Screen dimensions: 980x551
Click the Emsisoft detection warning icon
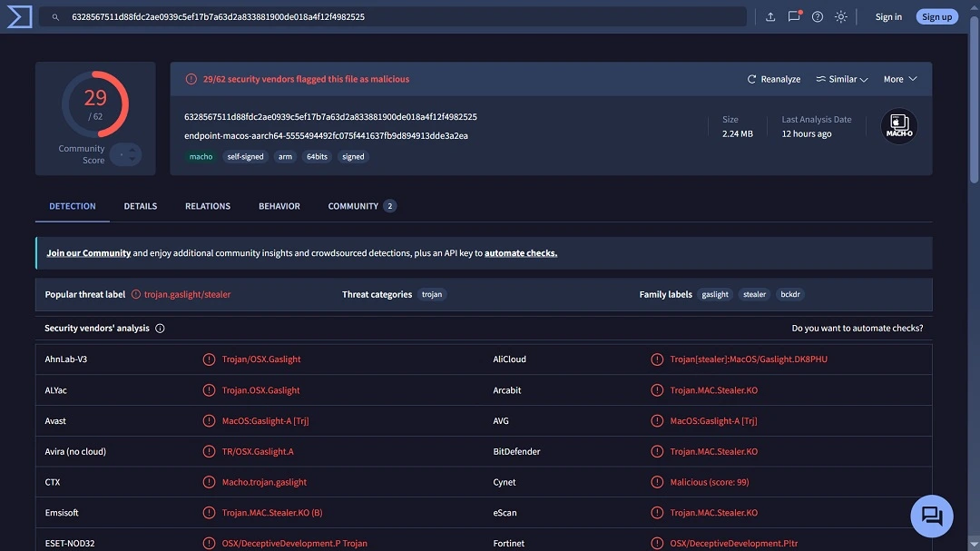(209, 513)
